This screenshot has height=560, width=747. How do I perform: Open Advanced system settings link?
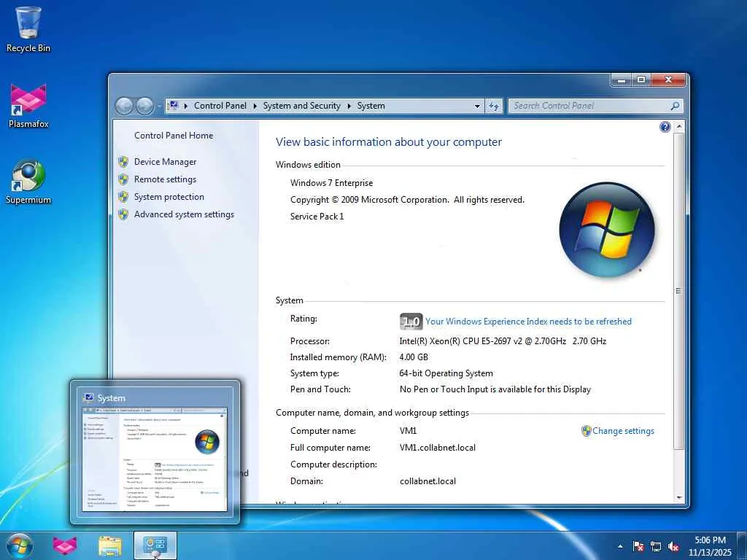(x=184, y=215)
